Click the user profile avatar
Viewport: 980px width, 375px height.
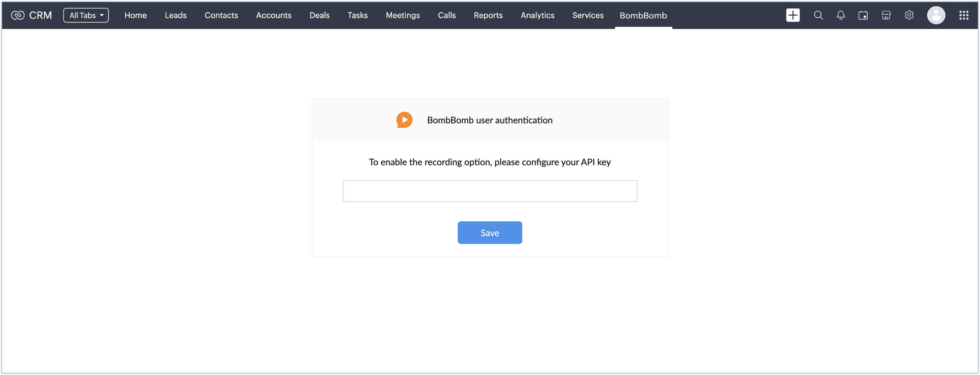click(x=936, y=15)
